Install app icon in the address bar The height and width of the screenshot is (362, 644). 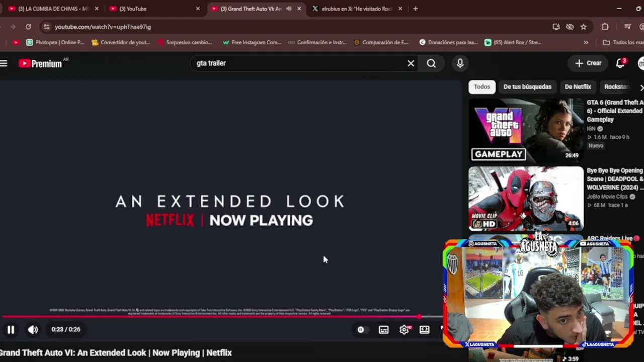[x=555, y=27]
